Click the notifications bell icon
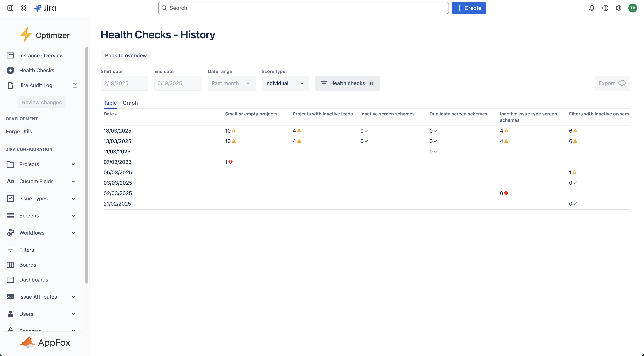 [x=591, y=8]
